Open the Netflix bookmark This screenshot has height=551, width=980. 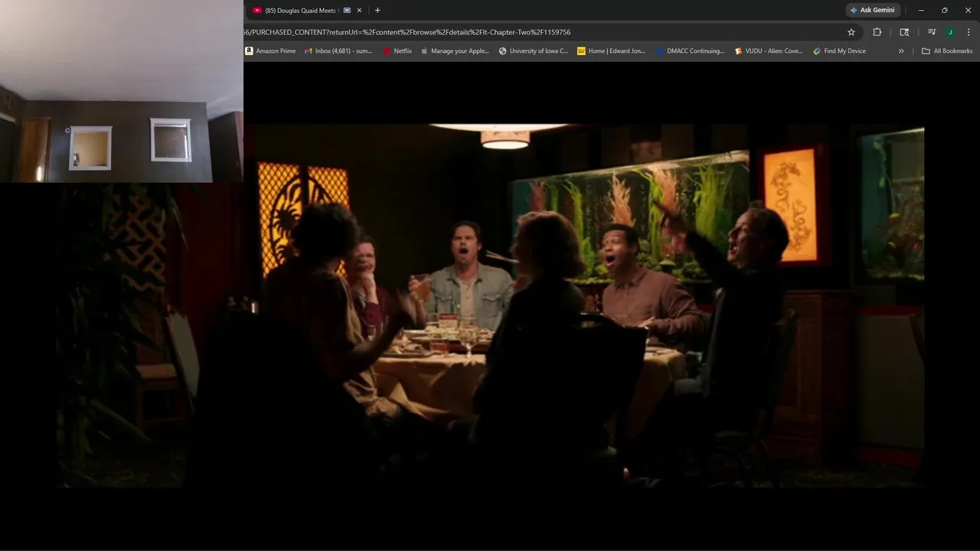click(398, 51)
